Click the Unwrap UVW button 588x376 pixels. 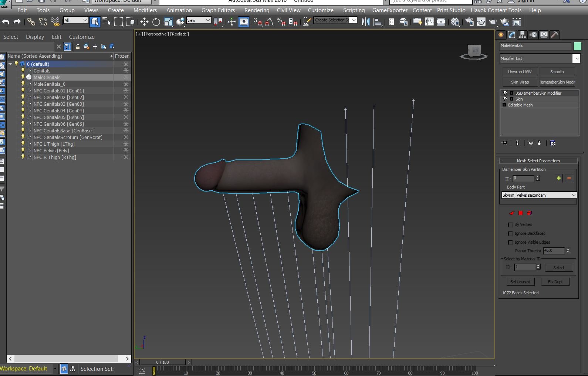tap(520, 72)
